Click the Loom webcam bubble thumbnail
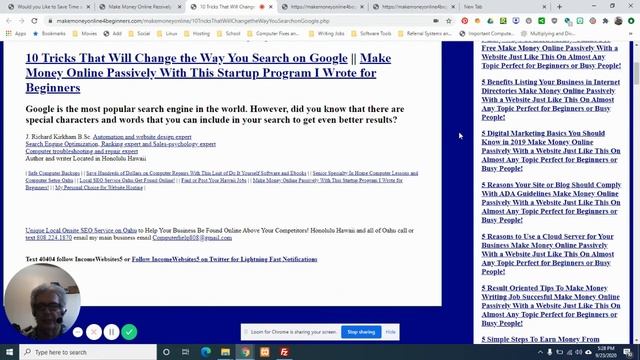This screenshot has height=360, width=640. click(x=42, y=302)
